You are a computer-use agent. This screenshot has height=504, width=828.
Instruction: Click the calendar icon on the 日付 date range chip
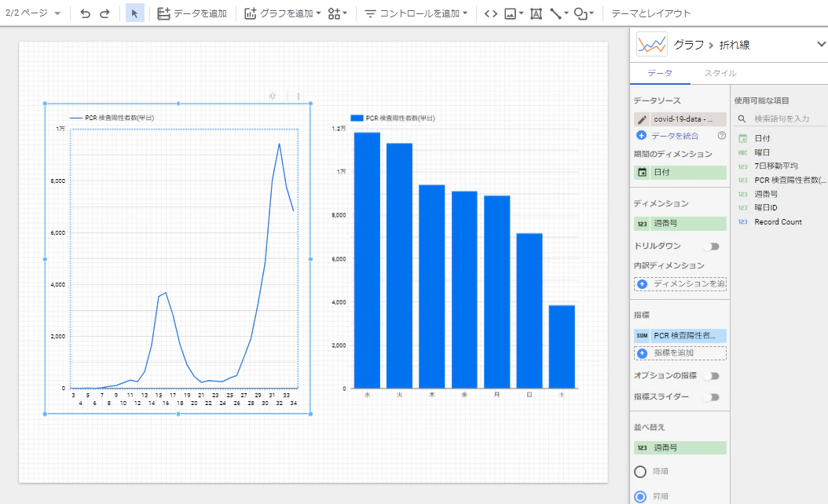642,172
